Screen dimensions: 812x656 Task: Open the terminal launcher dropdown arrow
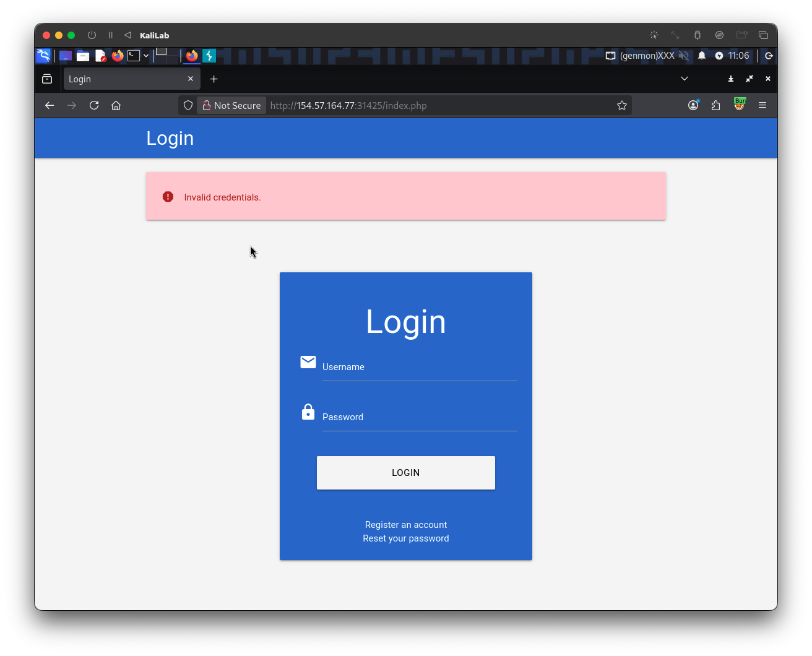point(146,56)
